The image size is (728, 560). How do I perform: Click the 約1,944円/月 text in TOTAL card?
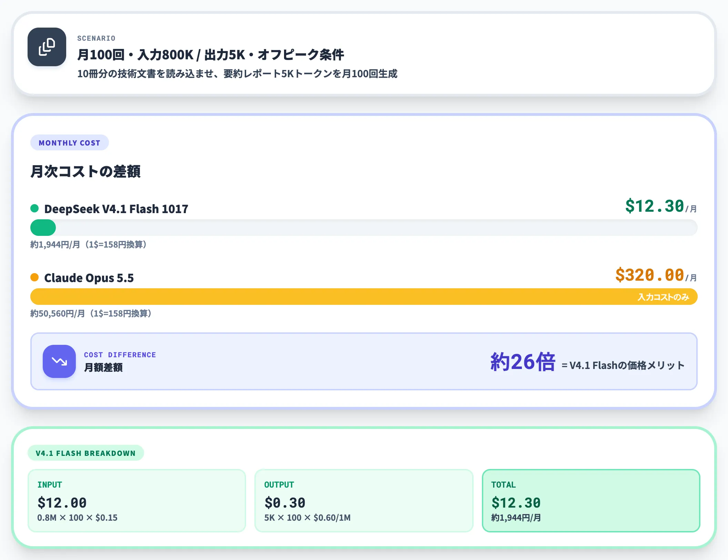click(x=516, y=518)
